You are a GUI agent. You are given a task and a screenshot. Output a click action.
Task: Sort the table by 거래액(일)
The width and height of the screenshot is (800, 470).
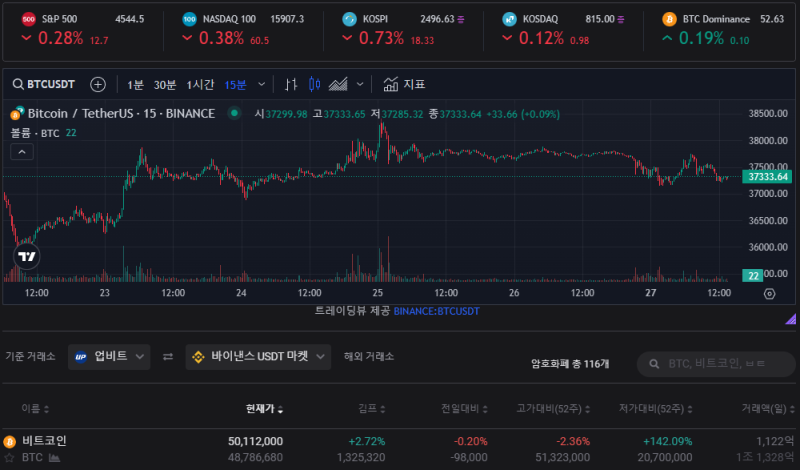click(768, 409)
